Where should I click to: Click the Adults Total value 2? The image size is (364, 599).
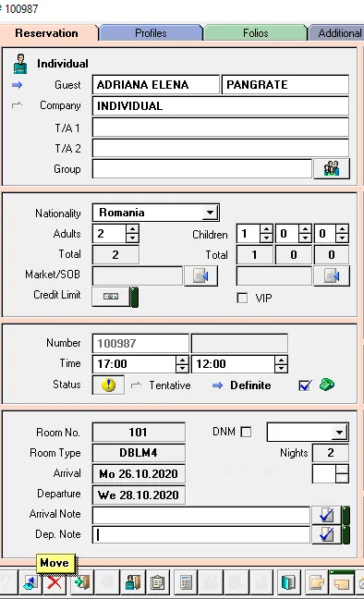[x=115, y=255]
